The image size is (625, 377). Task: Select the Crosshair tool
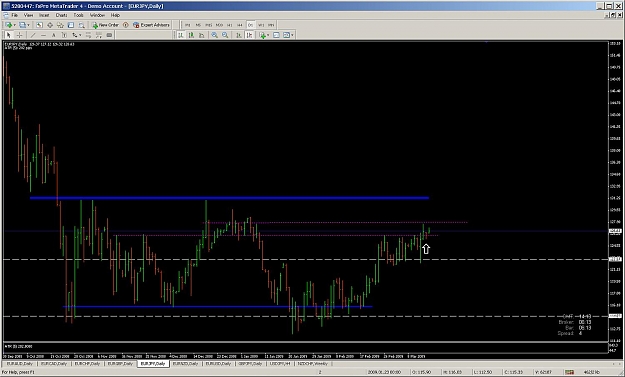tap(20, 35)
